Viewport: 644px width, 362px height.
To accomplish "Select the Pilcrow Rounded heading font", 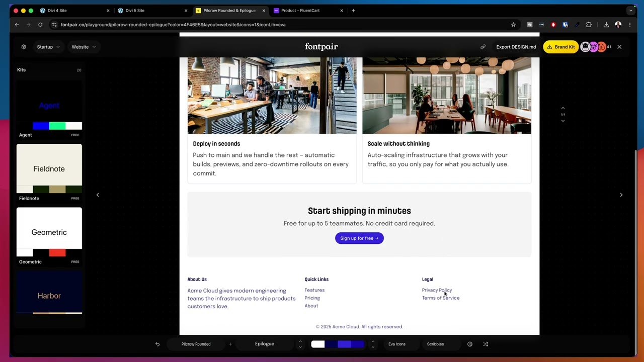I will (x=196, y=344).
